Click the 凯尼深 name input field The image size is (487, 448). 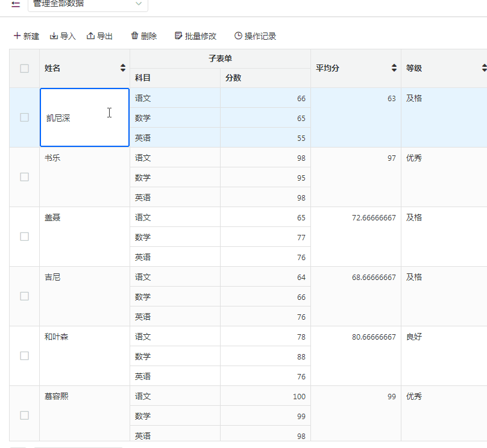[x=84, y=118]
